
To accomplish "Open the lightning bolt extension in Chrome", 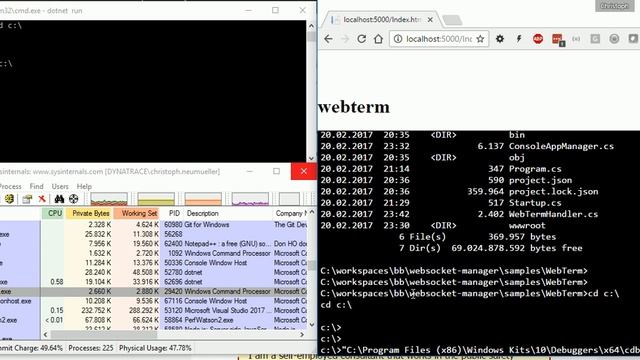I will (519, 39).
